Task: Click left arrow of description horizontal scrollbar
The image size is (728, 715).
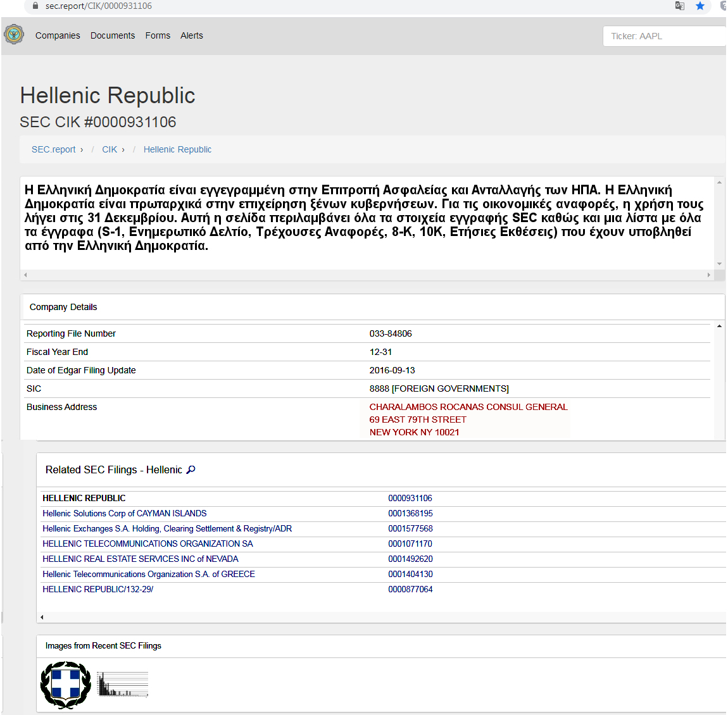Action: coord(25,275)
